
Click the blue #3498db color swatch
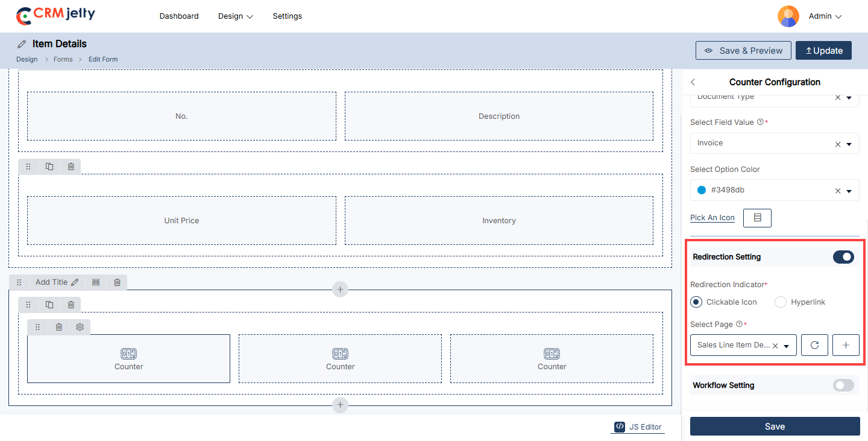pyautogui.click(x=702, y=190)
